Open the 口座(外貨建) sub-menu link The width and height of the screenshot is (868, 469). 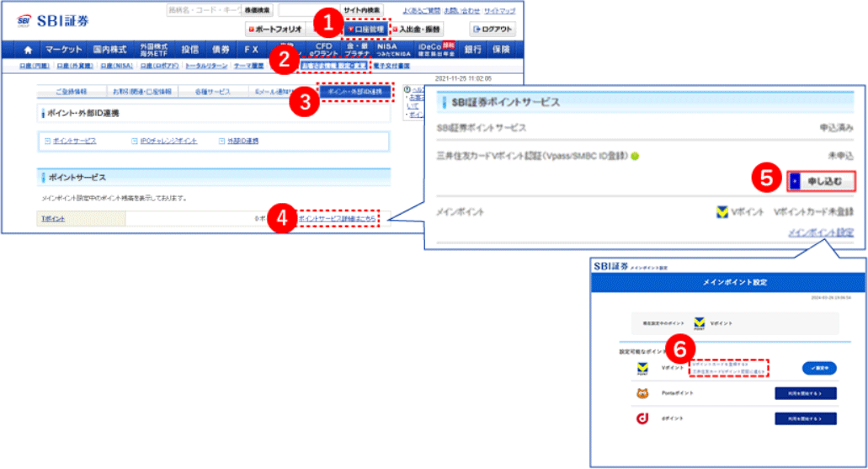[75, 66]
